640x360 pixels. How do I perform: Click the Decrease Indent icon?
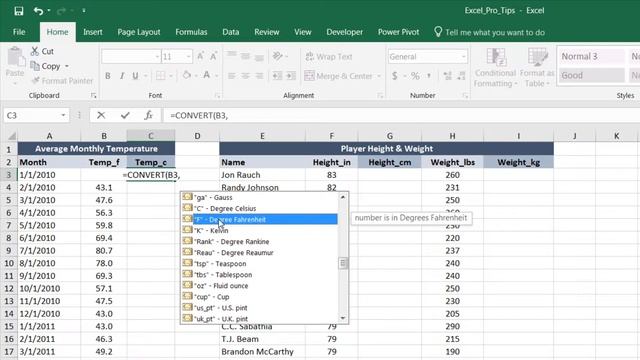click(277, 76)
